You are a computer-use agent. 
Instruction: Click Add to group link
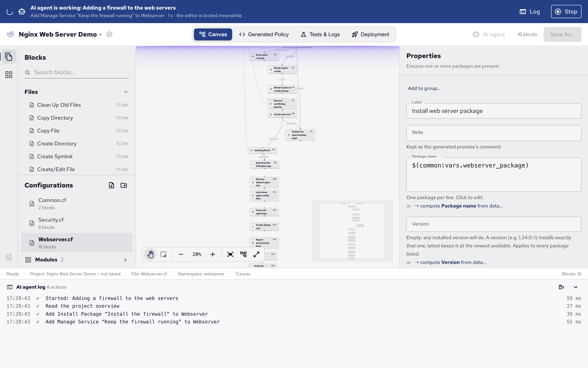click(424, 88)
